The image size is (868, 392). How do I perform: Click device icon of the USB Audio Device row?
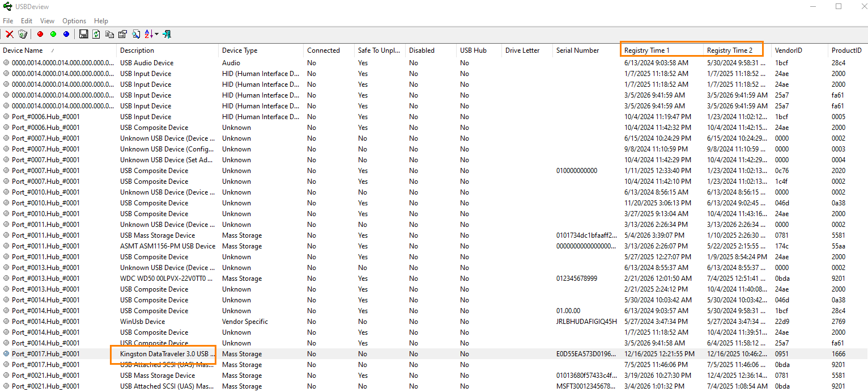tap(6, 63)
